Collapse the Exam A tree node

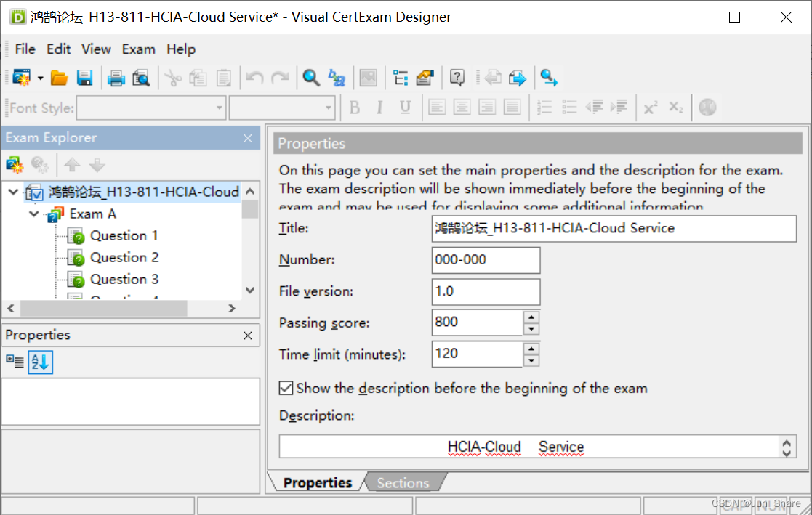(x=34, y=214)
